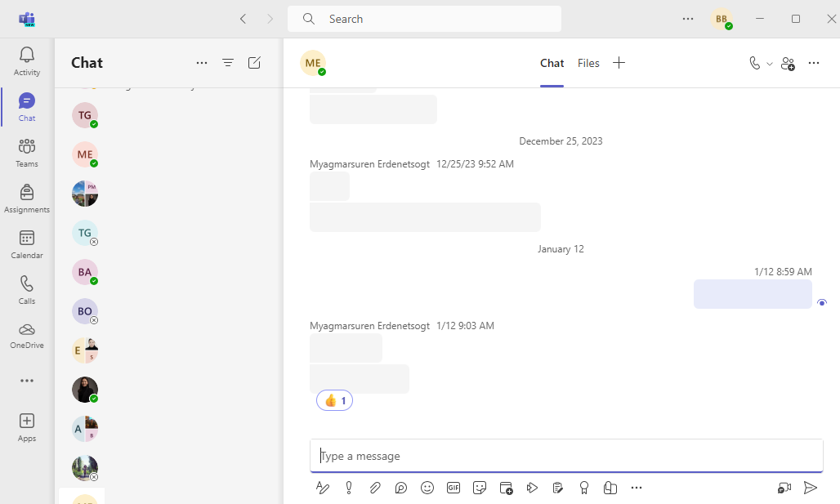This screenshot has height=504, width=840.
Task: Open the BO chat
Action: tap(85, 311)
